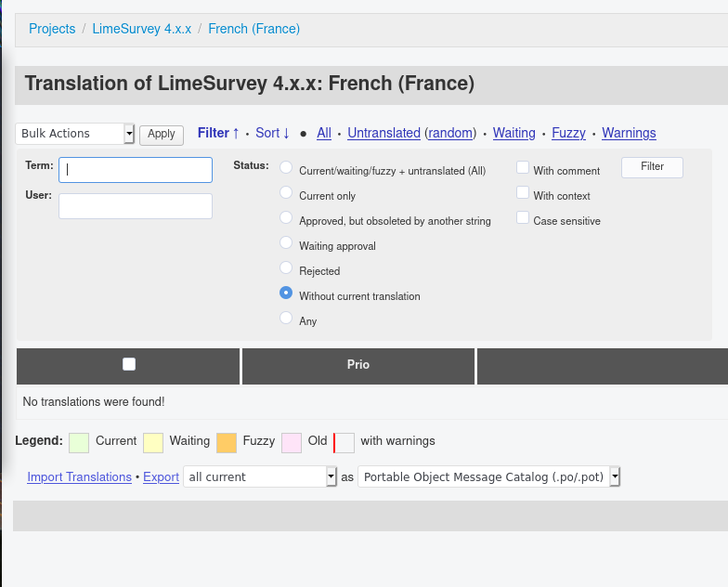Show Untranslated strings filter link
Viewport: 728px width, 587px height.
(x=383, y=133)
